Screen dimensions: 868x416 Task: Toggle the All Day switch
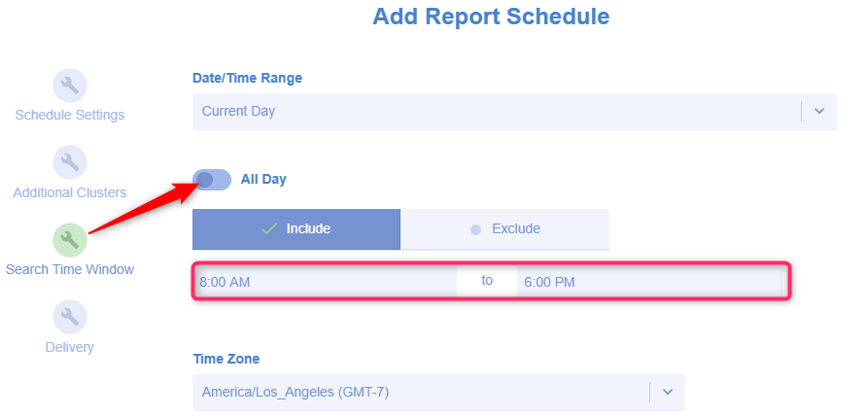(212, 179)
